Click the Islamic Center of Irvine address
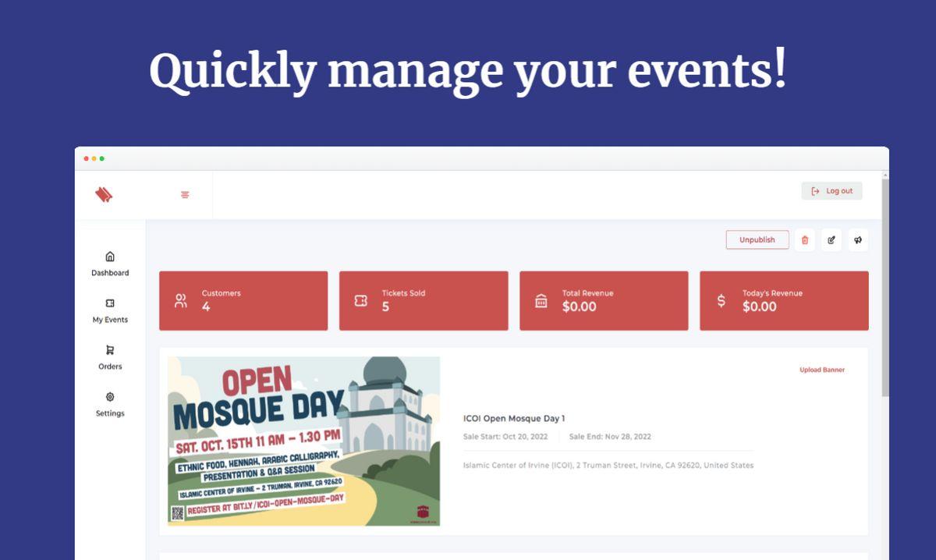 (608, 466)
